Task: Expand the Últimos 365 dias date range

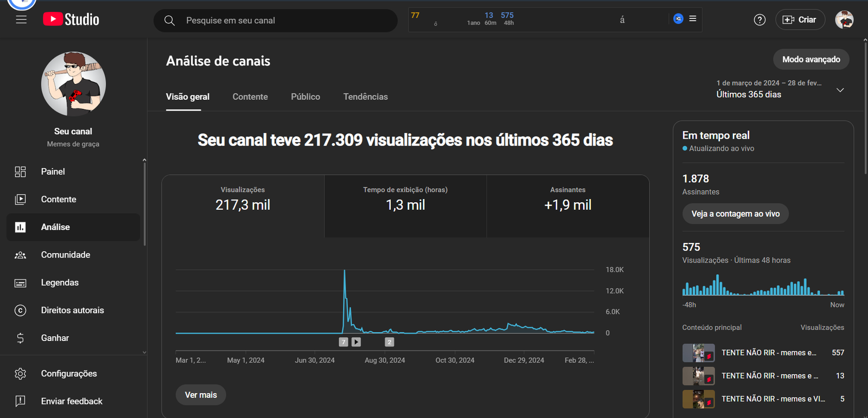Action: (780, 89)
